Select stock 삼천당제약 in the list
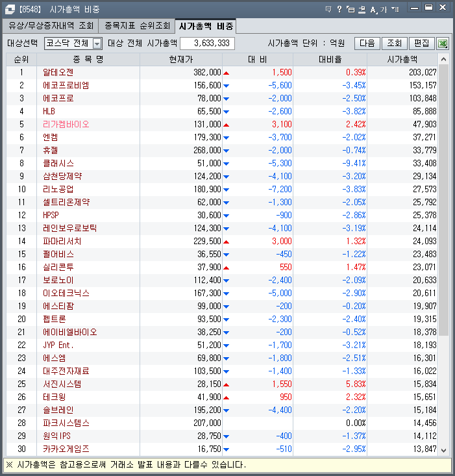455x476 pixels. pyautogui.click(x=62, y=177)
